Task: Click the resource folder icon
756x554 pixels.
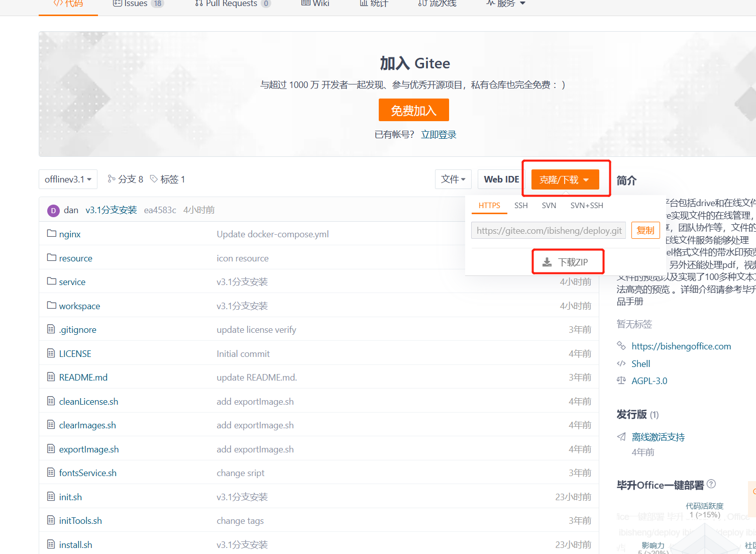Action: click(x=51, y=258)
